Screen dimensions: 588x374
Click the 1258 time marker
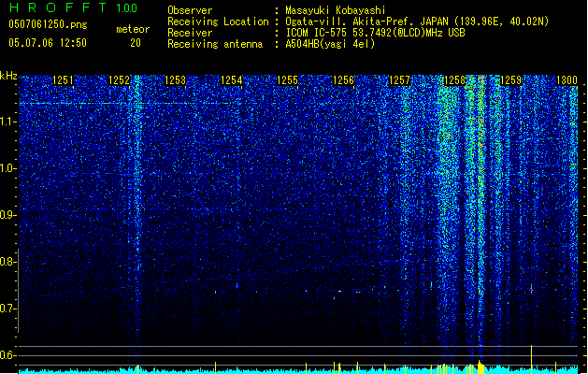[x=454, y=80]
